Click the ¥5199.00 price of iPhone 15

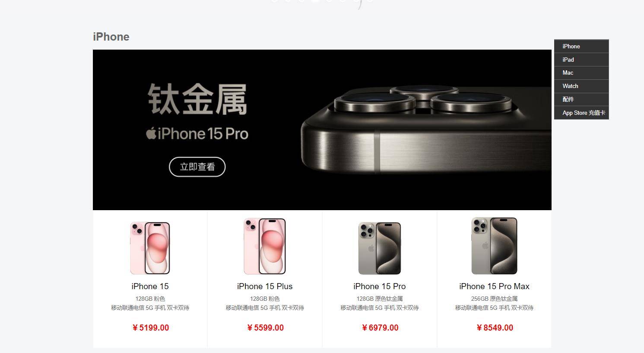(150, 328)
